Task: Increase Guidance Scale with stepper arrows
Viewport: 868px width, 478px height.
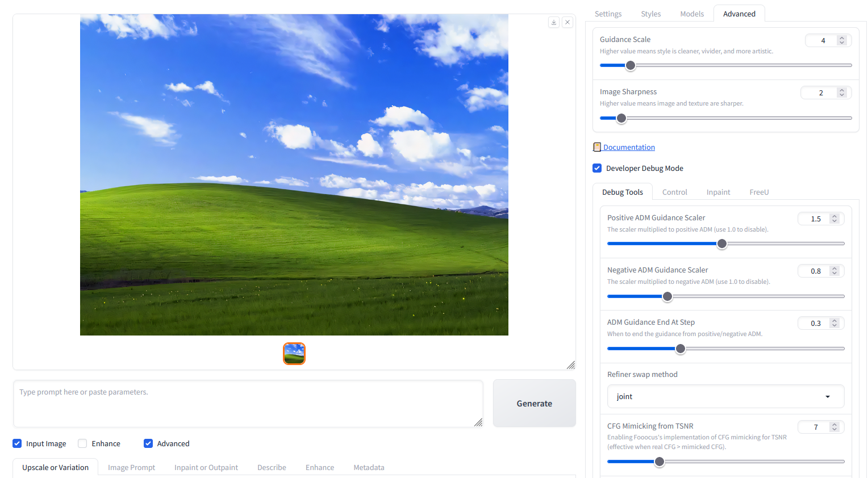Action: coord(842,38)
